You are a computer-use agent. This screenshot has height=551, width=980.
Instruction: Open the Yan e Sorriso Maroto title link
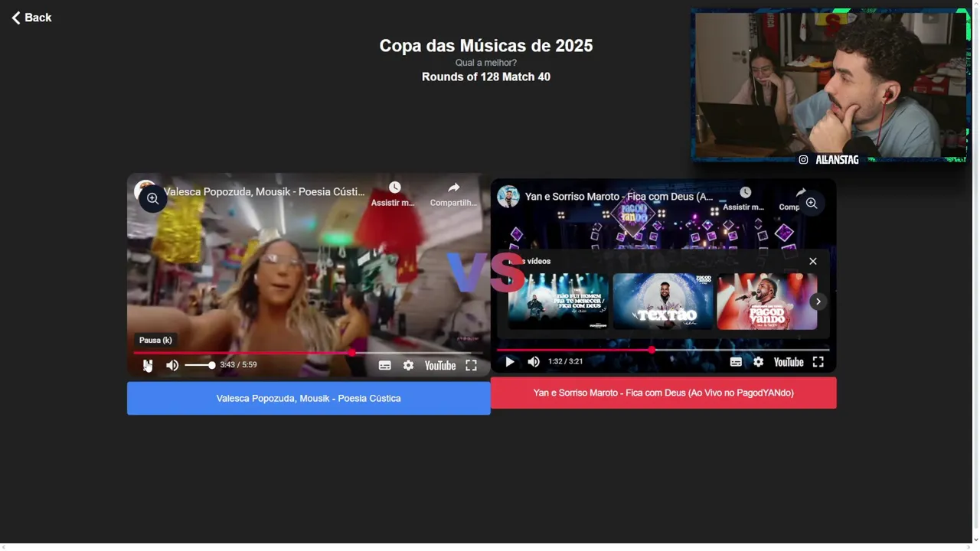click(619, 197)
